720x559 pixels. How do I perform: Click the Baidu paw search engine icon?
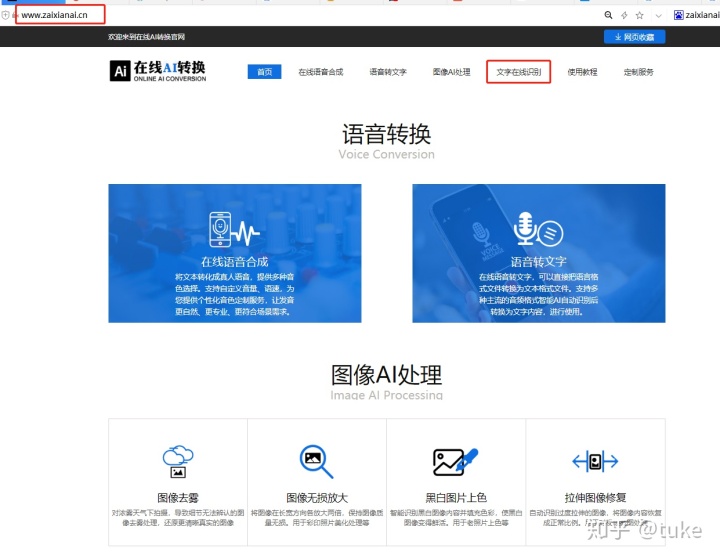(678, 15)
